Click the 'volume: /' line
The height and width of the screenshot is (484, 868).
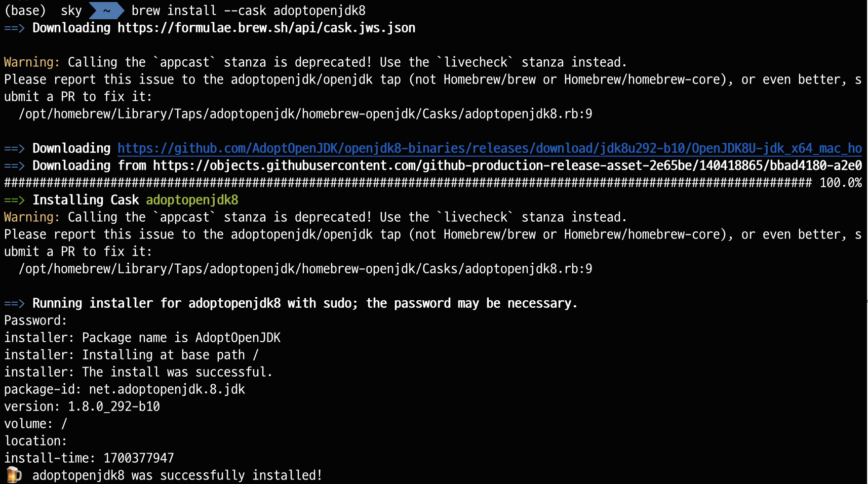tap(35, 424)
